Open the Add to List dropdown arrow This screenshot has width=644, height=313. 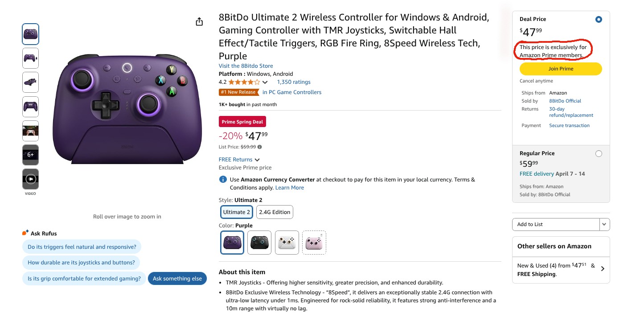coord(604,224)
